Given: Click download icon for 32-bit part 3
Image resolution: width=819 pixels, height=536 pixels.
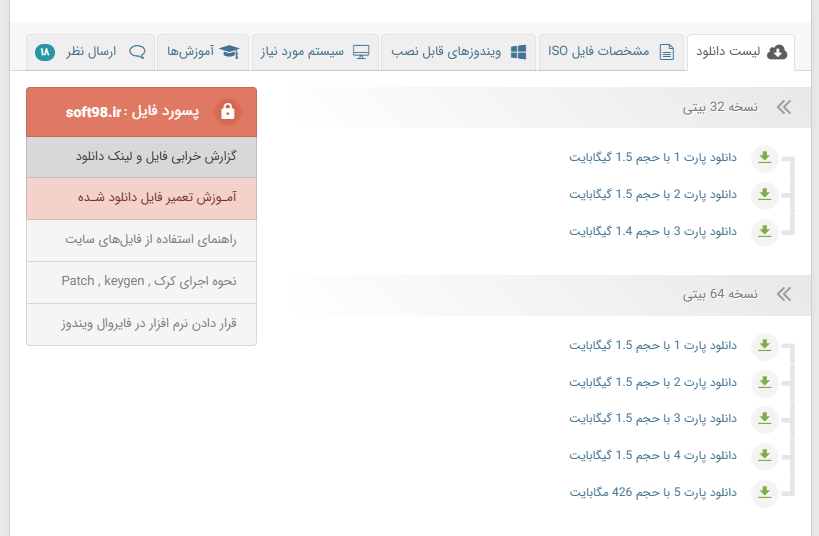Looking at the screenshot, I should pos(764,232).
